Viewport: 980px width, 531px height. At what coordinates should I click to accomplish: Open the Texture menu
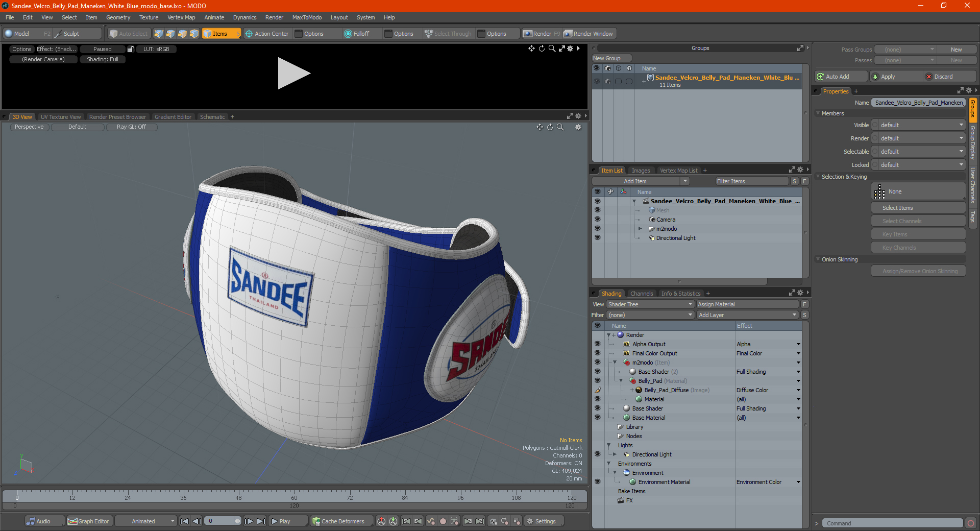[x=149, y=17]
